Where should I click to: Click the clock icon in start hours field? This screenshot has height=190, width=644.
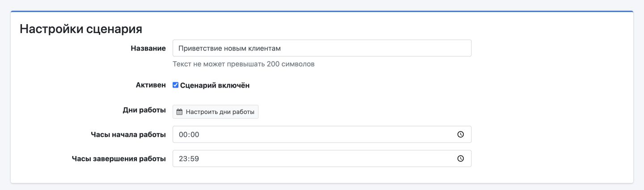[461, 134]
